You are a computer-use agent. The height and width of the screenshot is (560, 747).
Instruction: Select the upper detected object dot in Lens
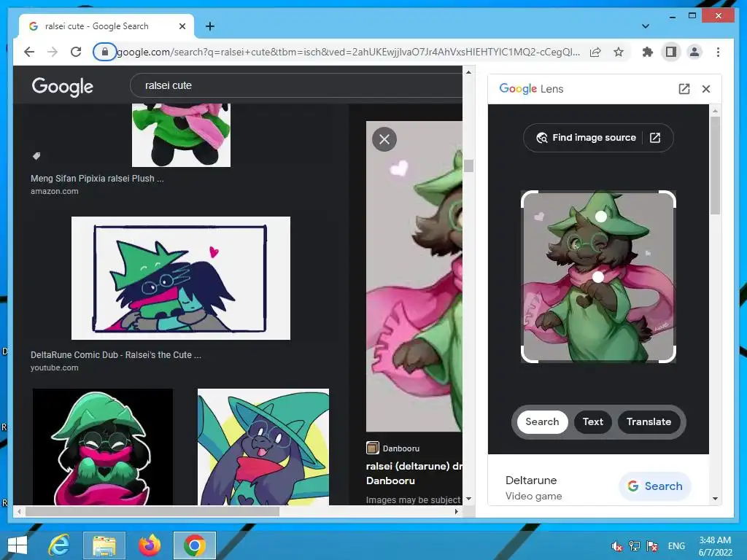coord(601,217)
